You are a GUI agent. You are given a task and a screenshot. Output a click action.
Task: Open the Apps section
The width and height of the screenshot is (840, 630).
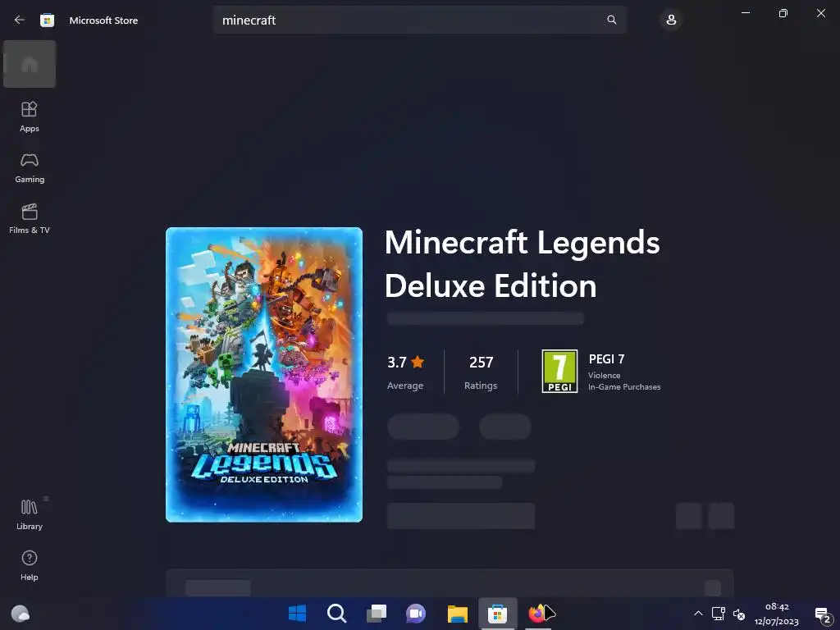pyautogui.click(x=30, y=116)
